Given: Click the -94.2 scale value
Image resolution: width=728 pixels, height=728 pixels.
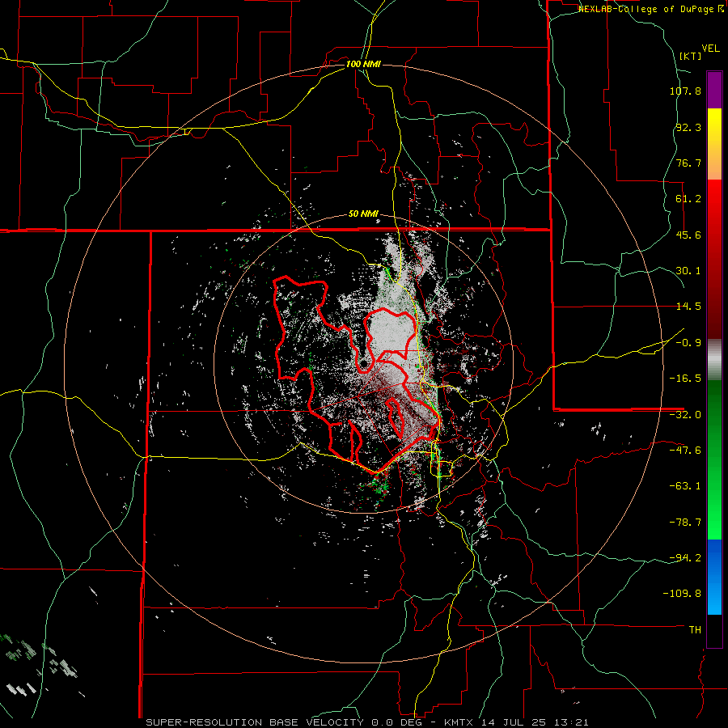Looking at the screenshot, I should click(x=685, y=558).
